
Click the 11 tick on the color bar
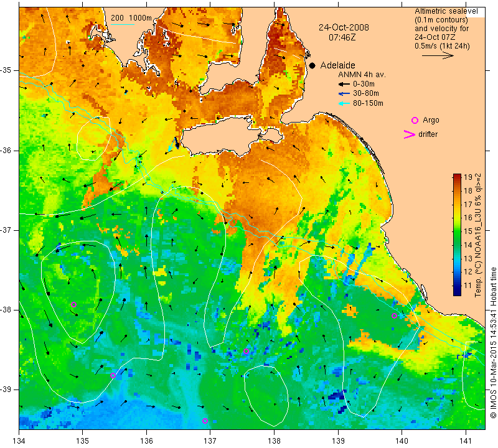468,286
